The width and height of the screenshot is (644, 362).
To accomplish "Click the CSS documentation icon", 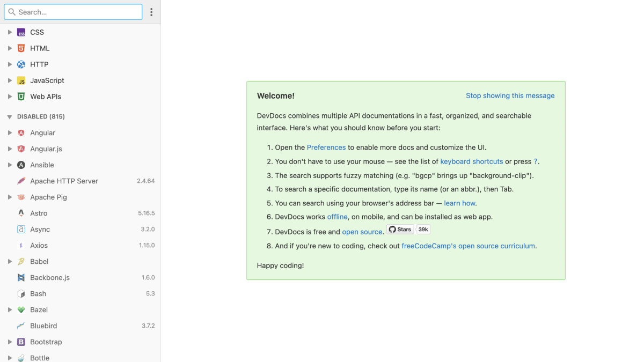I will click(x=21, y=32).
